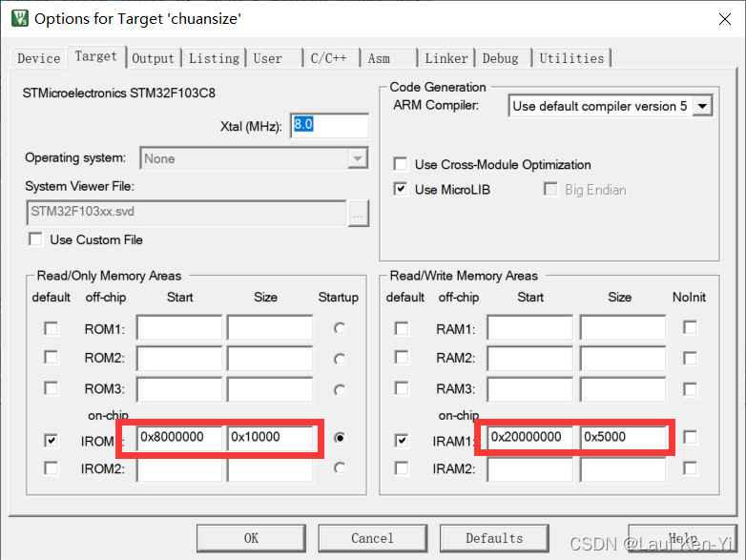The image size is (746, 560).
Task: Click the System Viewer File path field
Action: [187, 213]
